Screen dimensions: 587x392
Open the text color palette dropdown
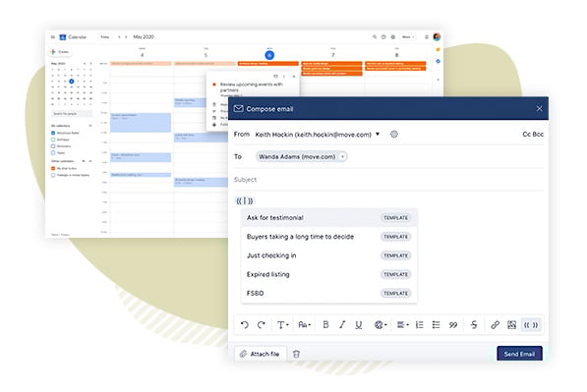381,324
